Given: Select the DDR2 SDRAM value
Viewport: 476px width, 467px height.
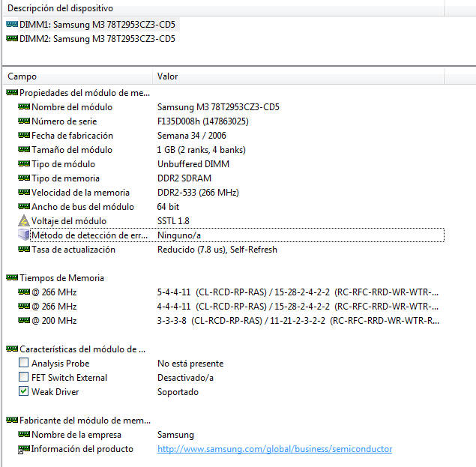Looking at the screenshot, I should 184,178.
